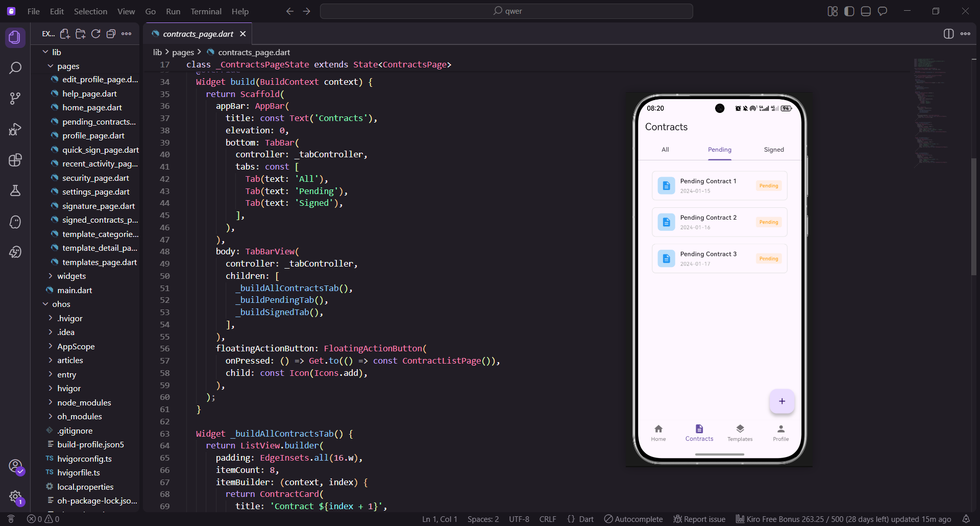Open the Search view icon

15,68
